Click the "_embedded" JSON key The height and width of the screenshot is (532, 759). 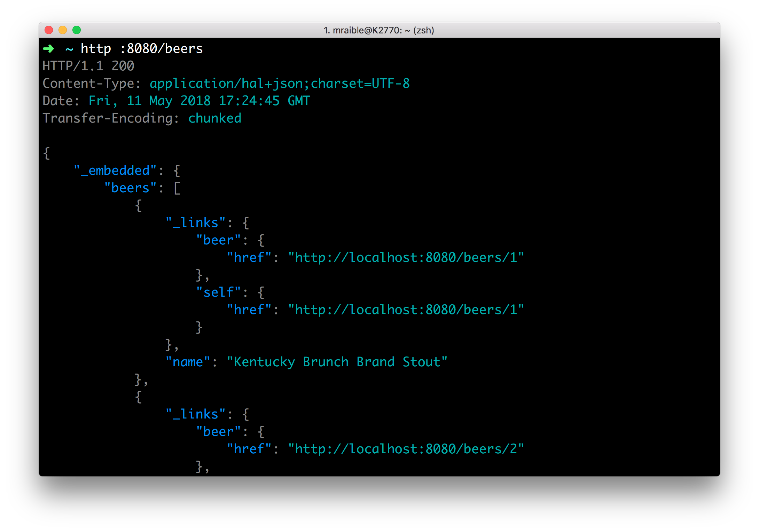(x=115, y=171)
